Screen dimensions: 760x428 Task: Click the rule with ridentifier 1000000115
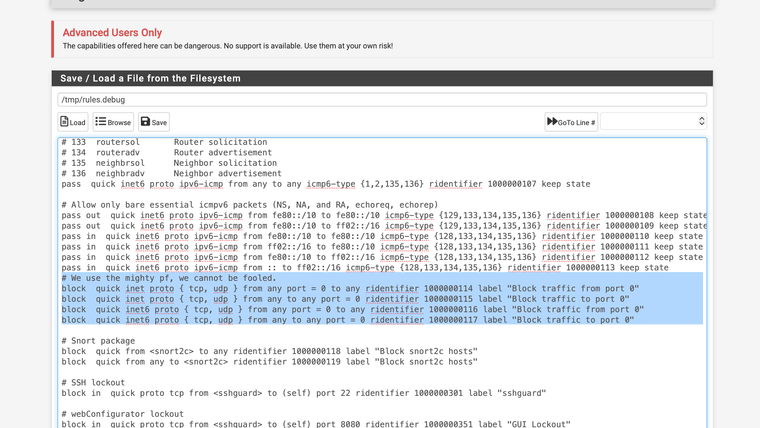click(346, 299)
